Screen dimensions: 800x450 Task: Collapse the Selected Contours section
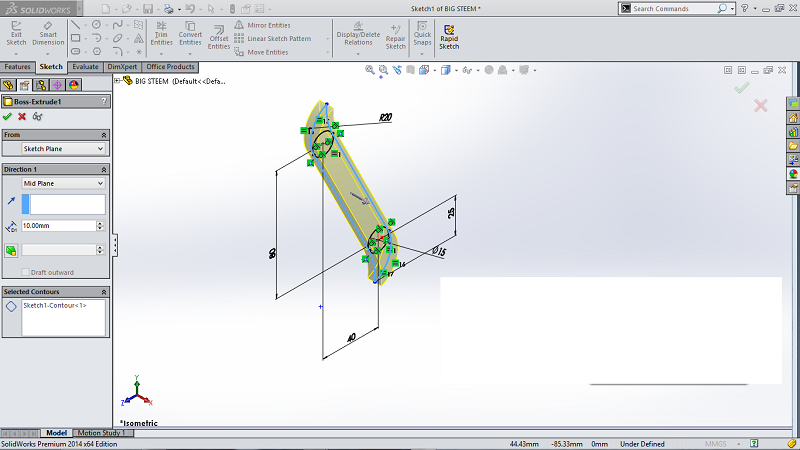[x=104, y=292]
